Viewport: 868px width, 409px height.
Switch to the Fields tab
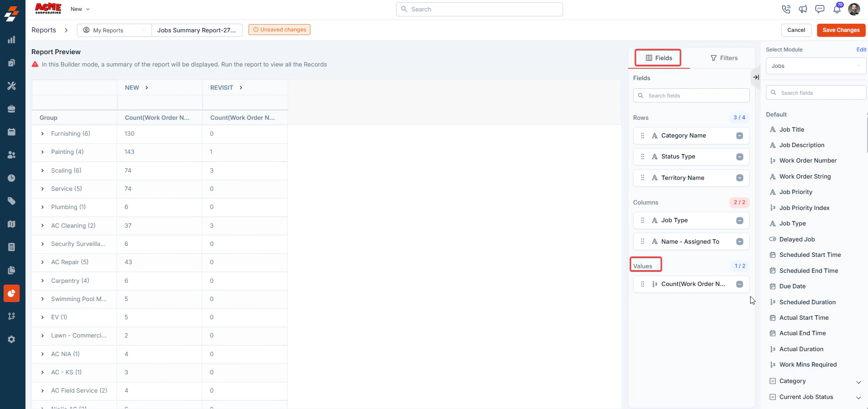(x=658, y=58)
